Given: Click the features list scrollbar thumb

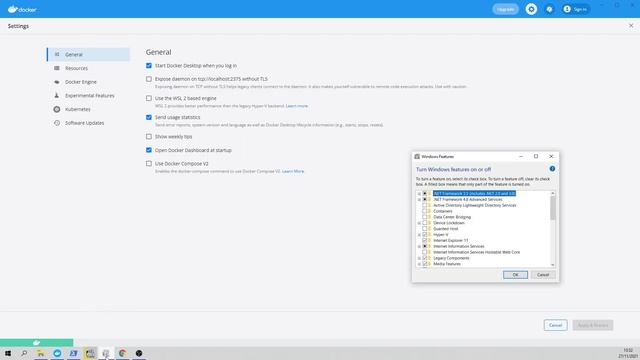Looking at the screenshot, I should pyautogui.click(x=553, y=208).
